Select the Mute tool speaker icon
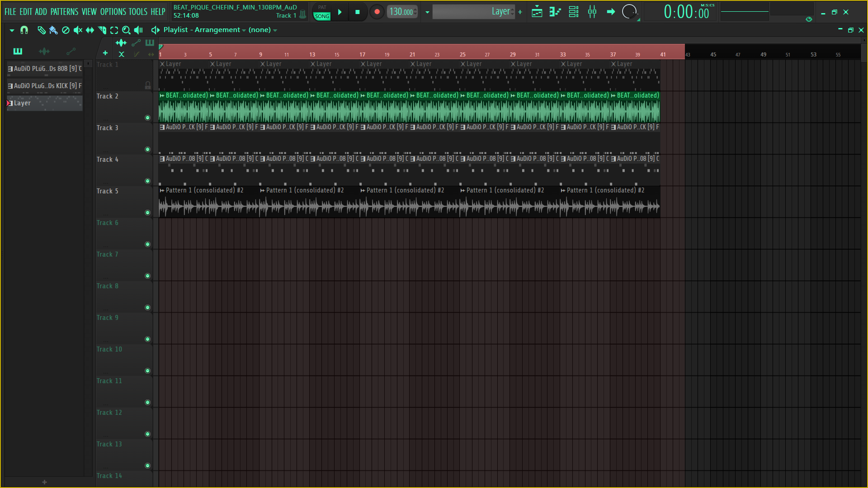Viewport: 868px width, 488px height. [x=78, y=30]
